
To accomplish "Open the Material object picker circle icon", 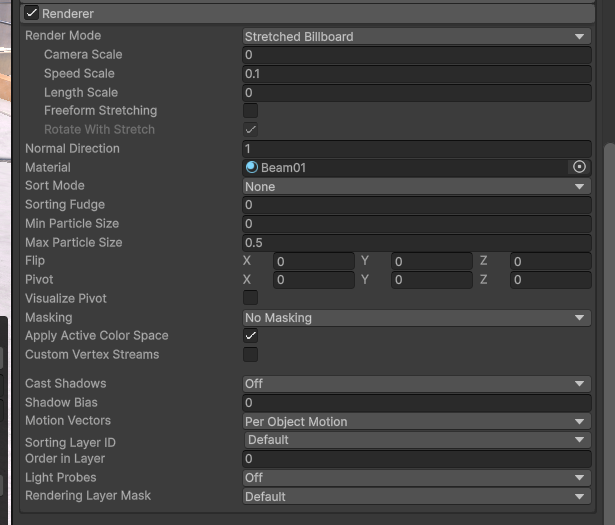I will click(x=579, y=168).
